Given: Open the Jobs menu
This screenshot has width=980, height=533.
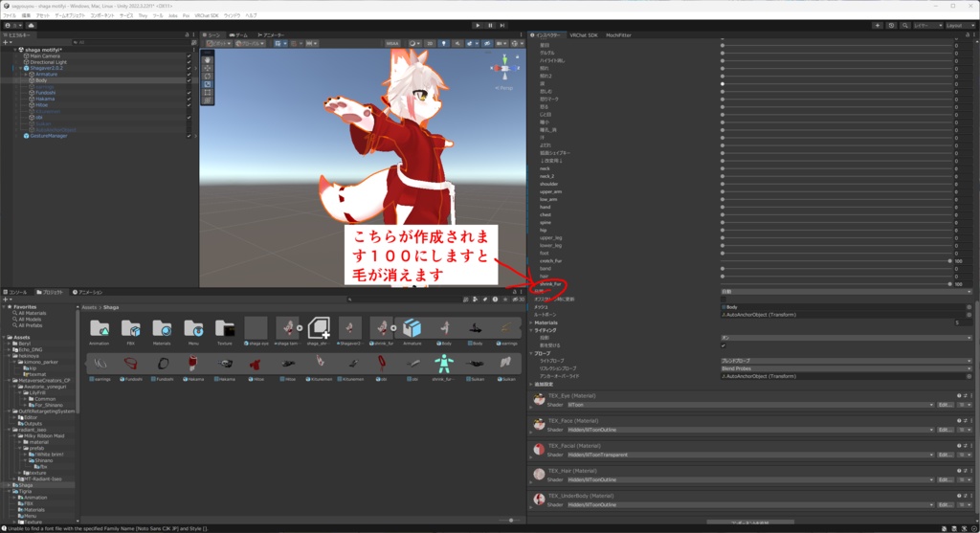Looking at the screenshot, I should click(x=172, y=15).
